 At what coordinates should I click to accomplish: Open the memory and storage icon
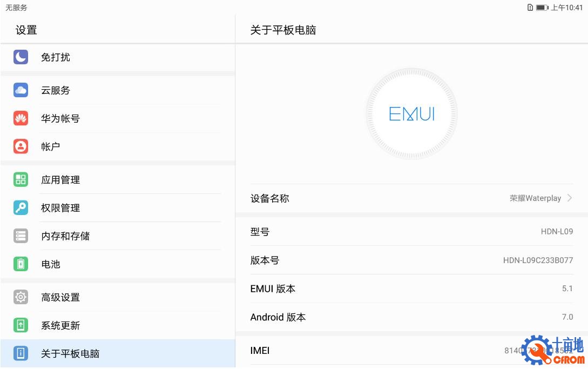click(x=21, y=236)
